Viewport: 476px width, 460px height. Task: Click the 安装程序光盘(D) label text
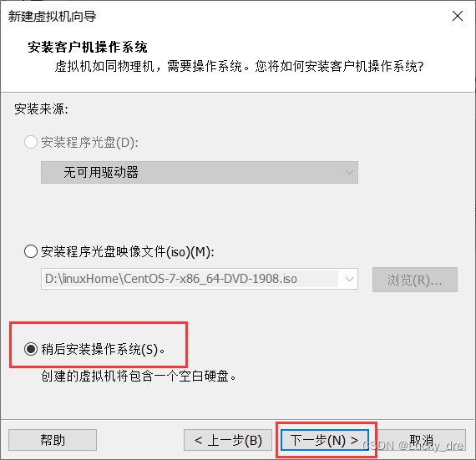[x=89, y=142]
